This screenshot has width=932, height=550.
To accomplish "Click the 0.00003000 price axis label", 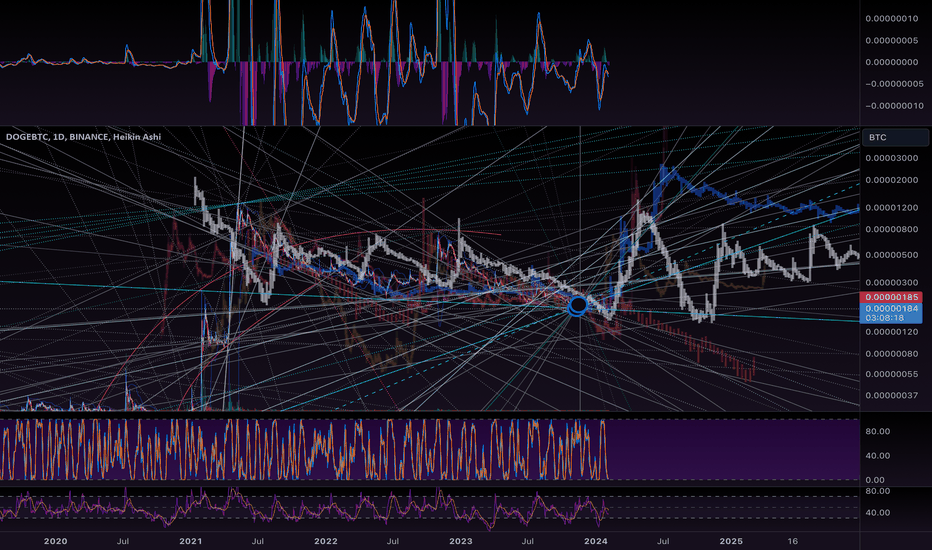I will click(x=892, y=158).
